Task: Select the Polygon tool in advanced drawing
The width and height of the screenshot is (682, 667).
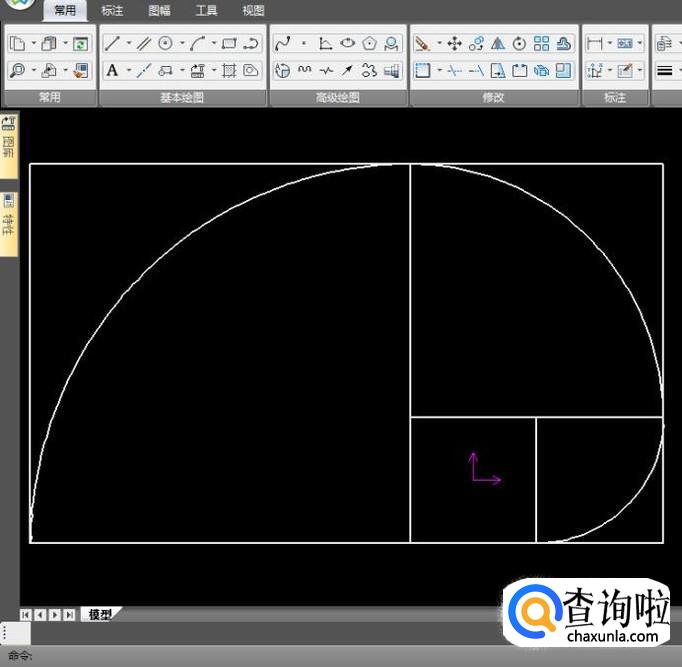Action: (370, 44)
